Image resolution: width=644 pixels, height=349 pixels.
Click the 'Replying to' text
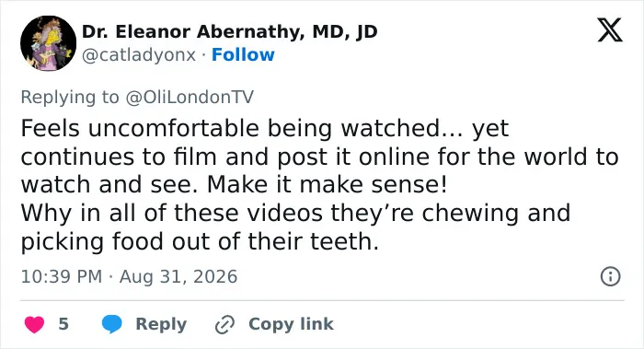click(x=70, y=97)
